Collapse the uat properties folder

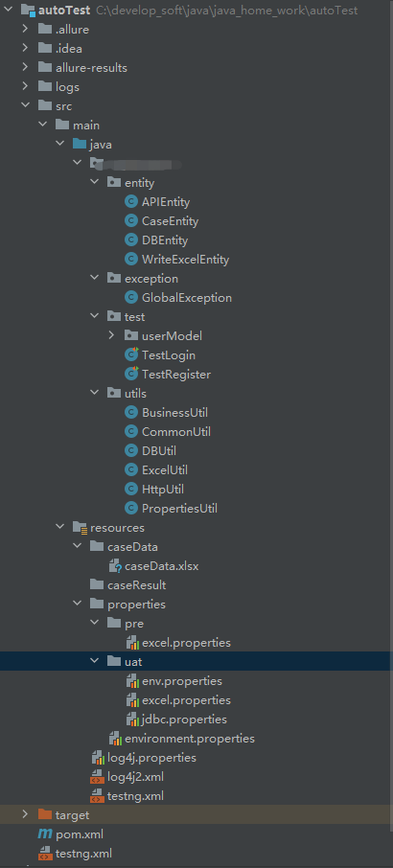tap(95, 661)
